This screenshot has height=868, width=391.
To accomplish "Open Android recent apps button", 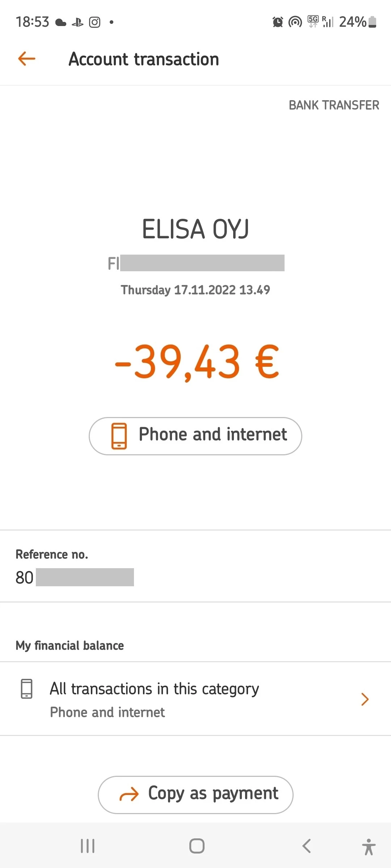I will [88, 846].
